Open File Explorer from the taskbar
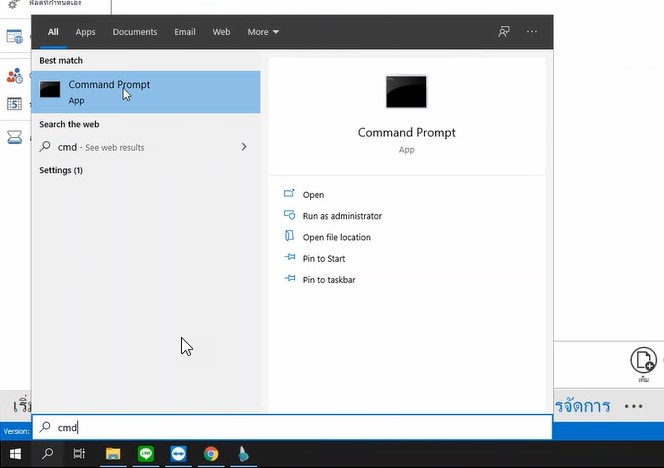This screenshot has width=664, height=468. pos(113,454)
